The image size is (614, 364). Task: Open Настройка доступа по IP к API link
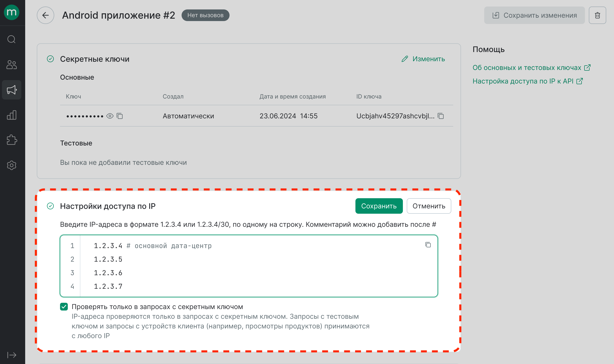(523, 81)
